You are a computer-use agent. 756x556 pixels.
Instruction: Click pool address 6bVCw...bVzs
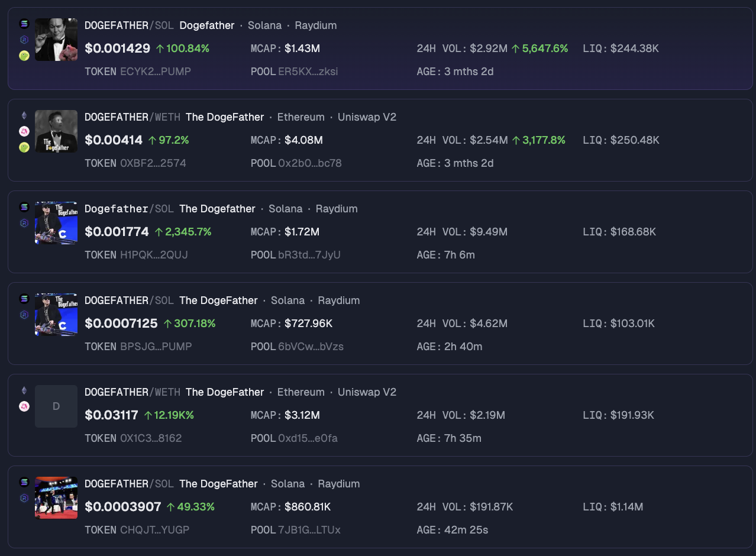pos(311,347)
